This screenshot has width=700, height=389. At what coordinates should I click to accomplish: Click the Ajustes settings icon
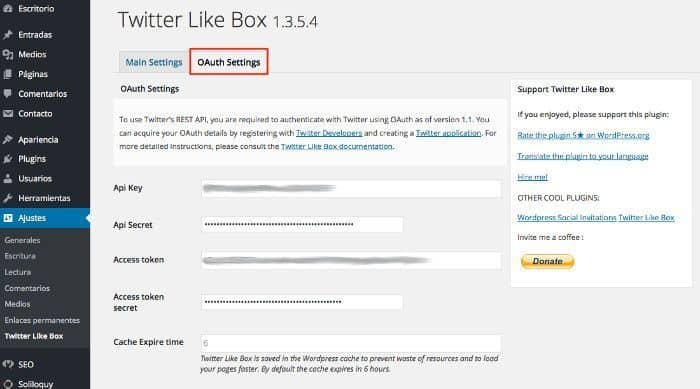(x=8, y=218)
